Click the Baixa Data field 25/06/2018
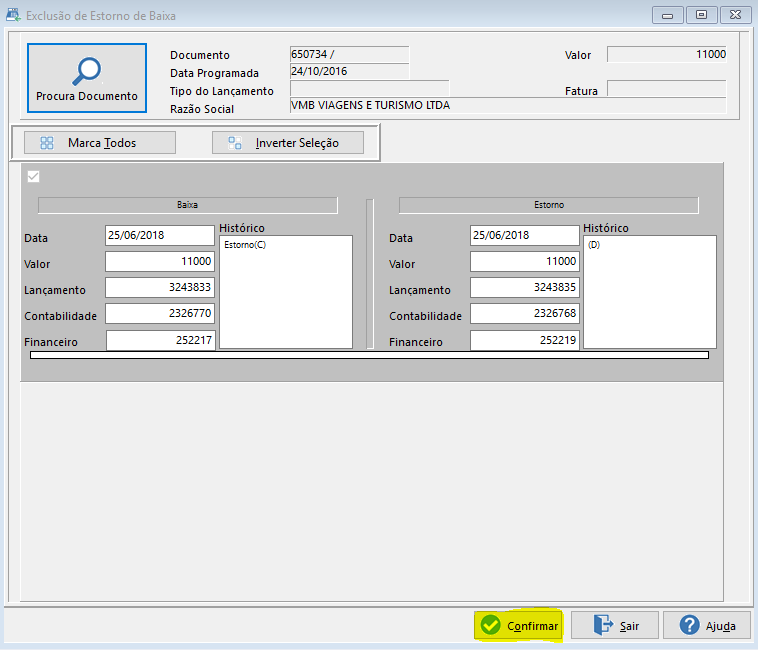Viewport: 758px width, 650px height. point(160,235)
